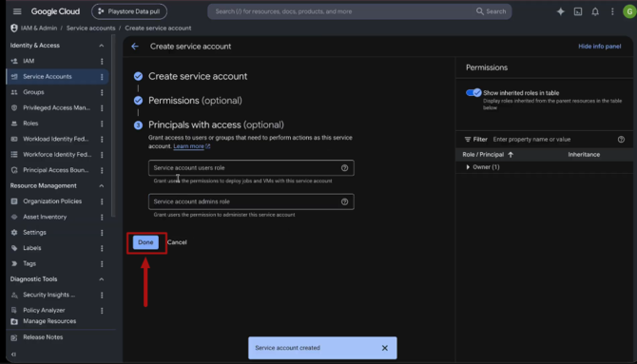Go back using the left arrow icon
Viewport: 637px width, 364px height.
[135, 47]
